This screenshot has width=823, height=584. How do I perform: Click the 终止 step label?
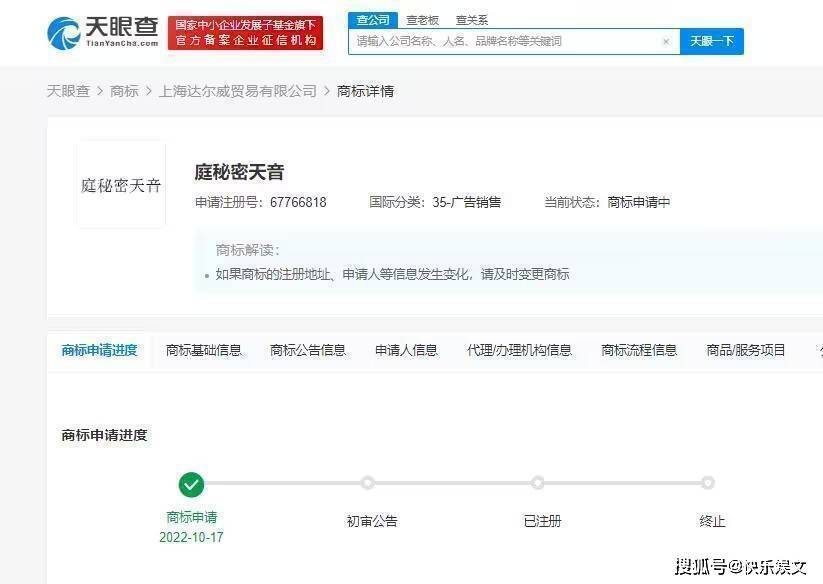coord(713,521)
